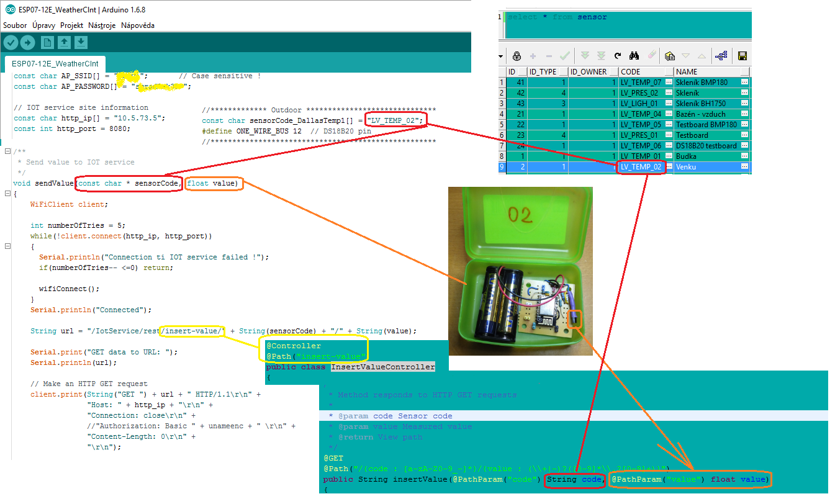
Task: Click the ID_TYPE column header
Action: (548, 71)
